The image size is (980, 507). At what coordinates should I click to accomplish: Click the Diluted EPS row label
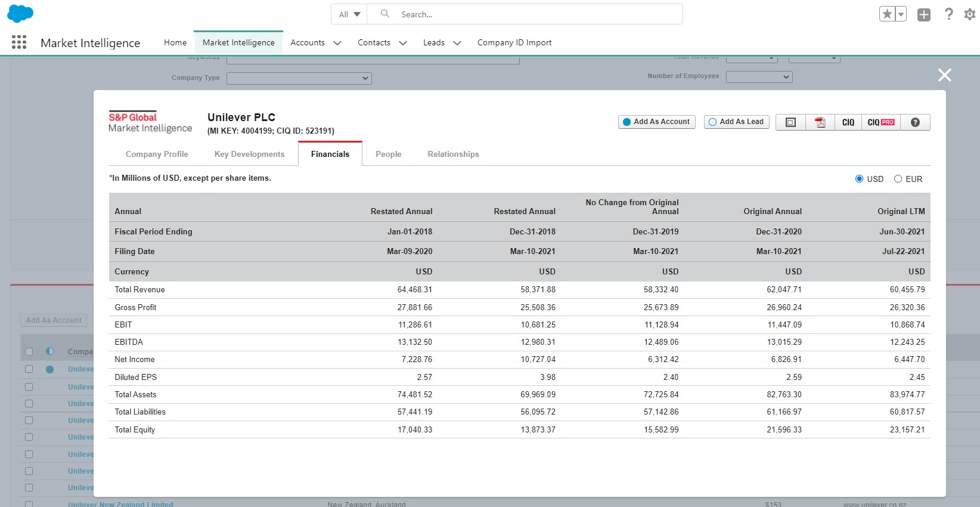click(135, 377)
